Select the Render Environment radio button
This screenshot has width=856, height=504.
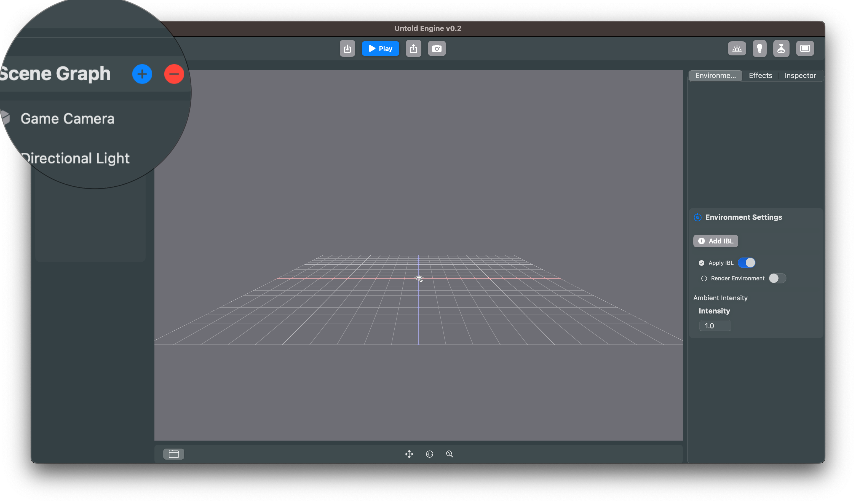pos(704,278)
